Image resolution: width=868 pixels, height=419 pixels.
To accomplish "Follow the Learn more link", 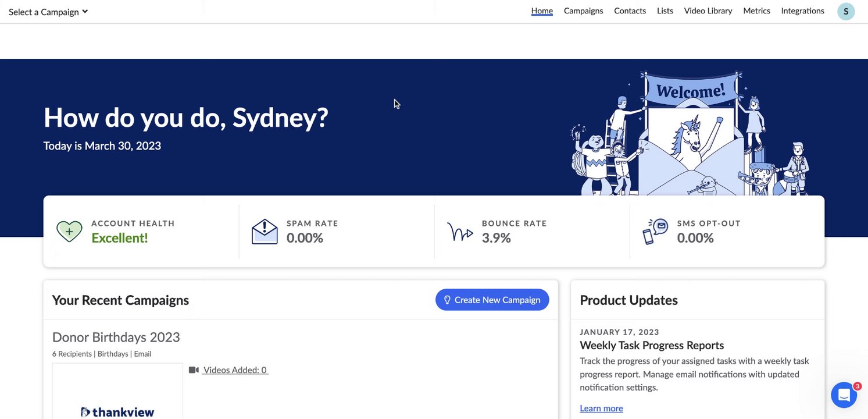I will pyautogui.click(x=601, y=409).
